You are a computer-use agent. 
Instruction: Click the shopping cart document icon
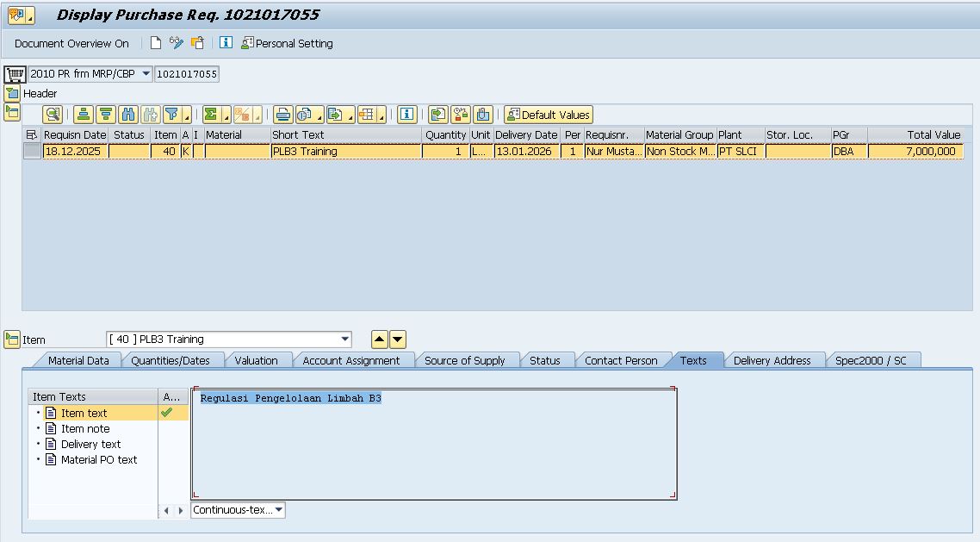coord(15,74)
